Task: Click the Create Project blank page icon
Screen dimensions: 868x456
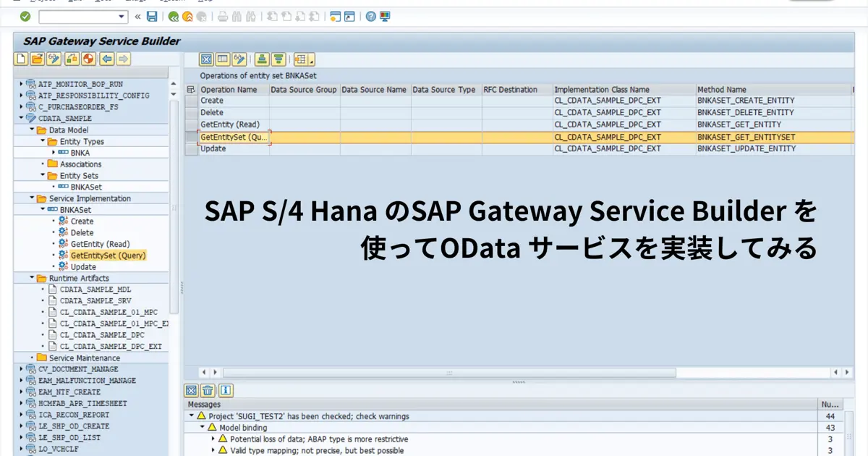Action: (22, 59)
